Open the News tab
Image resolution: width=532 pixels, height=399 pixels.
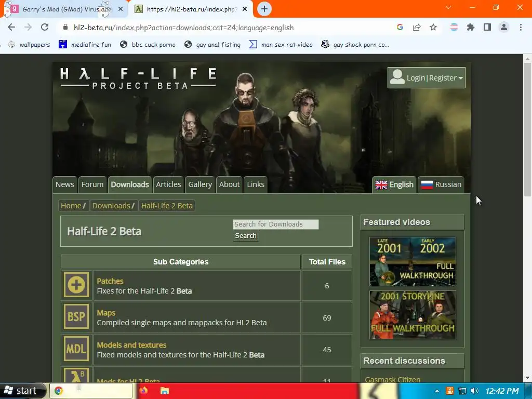pos(64,184)
